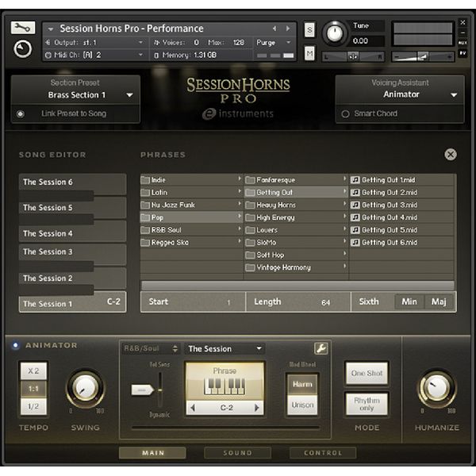Open the Output st.1 dropdown
The width and height of the screenshot is (476, 476).
(x=94, y=43)
